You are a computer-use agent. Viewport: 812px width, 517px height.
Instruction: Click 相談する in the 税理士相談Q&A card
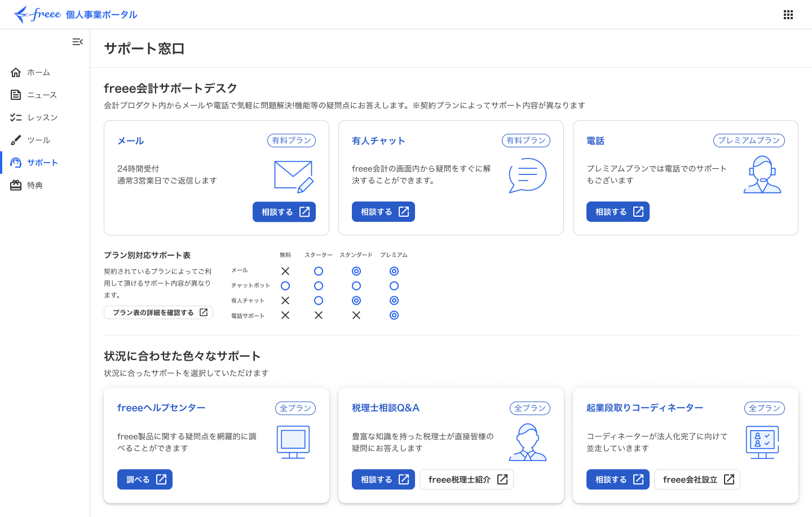pyautogui.click(x=383, y=479)
